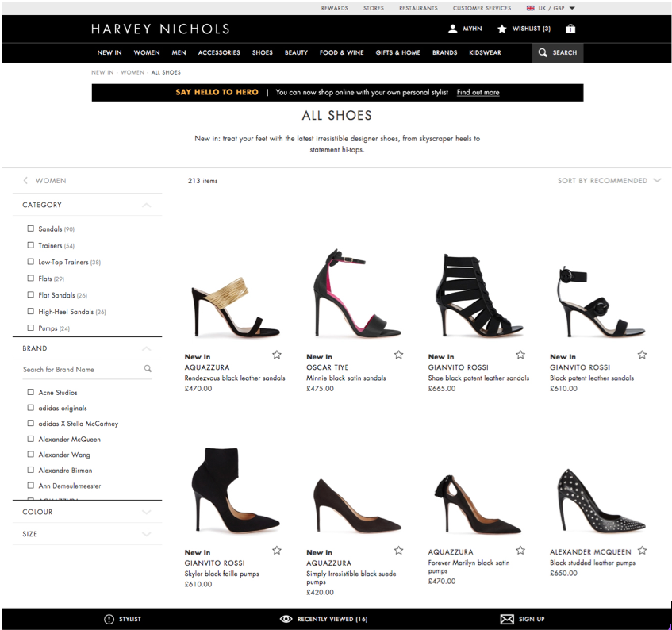Click the Search magnifier icon in navbar

click(543, 52)
